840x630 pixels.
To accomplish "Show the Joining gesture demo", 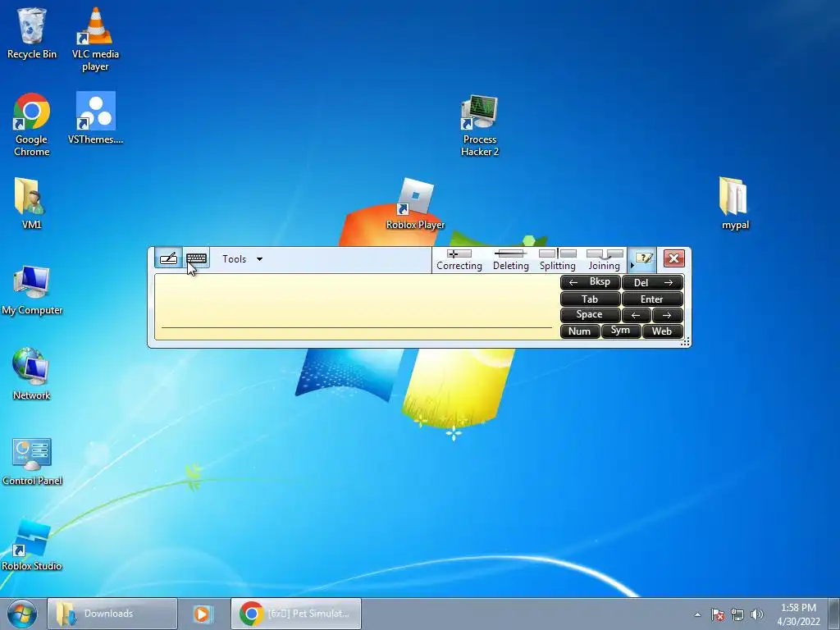I will (605, 260).
